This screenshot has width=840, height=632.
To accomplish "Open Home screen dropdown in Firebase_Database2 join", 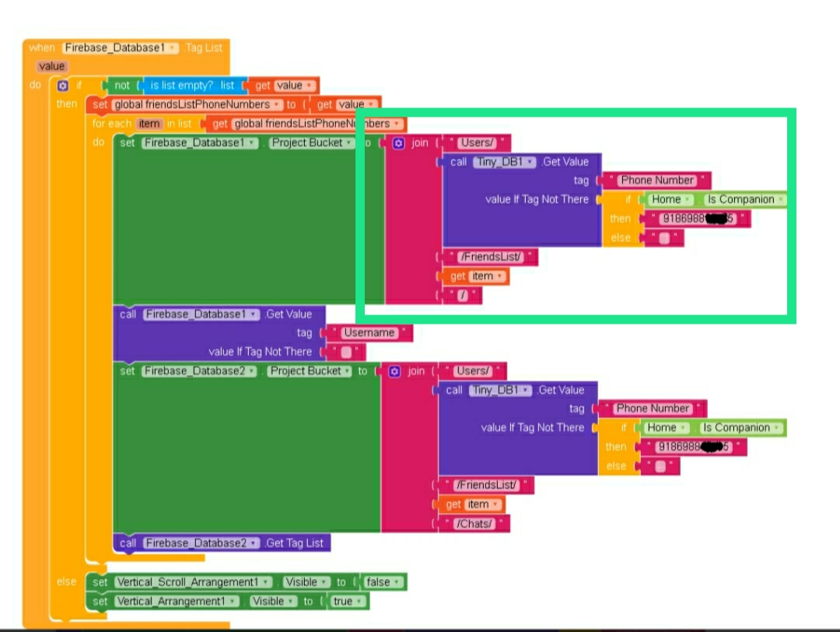I will (x=666, y=428).
